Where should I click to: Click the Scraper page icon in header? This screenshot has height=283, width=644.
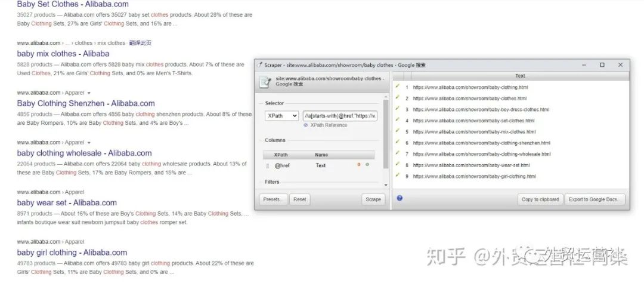(265, 81)
